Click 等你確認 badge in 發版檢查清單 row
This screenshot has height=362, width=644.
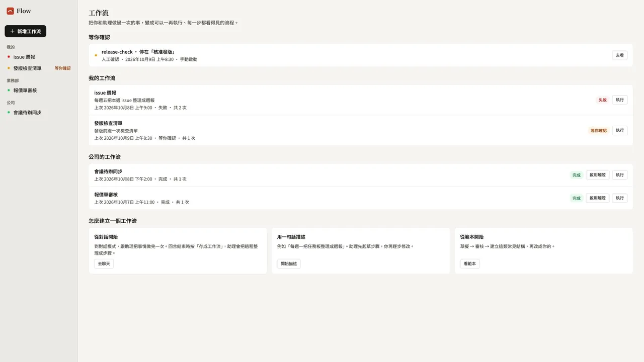pyautogui.click(x=599, y=130)
